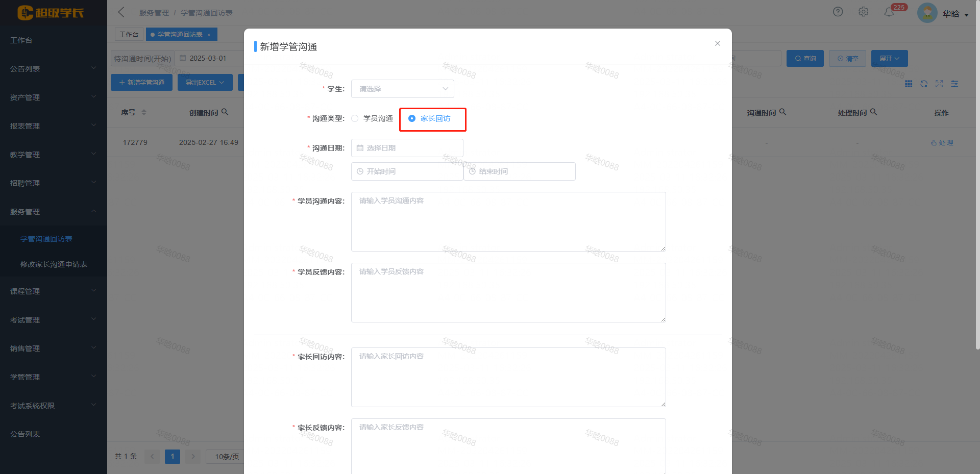Click the 查询 search button
The image size is (980, 474).
(x=805, y=59)
